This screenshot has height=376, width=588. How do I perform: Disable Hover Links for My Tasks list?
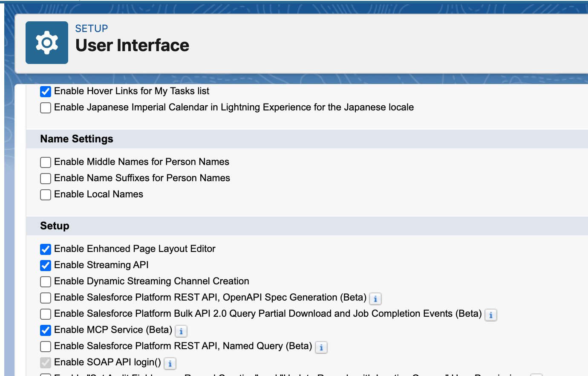pos(45,91)
